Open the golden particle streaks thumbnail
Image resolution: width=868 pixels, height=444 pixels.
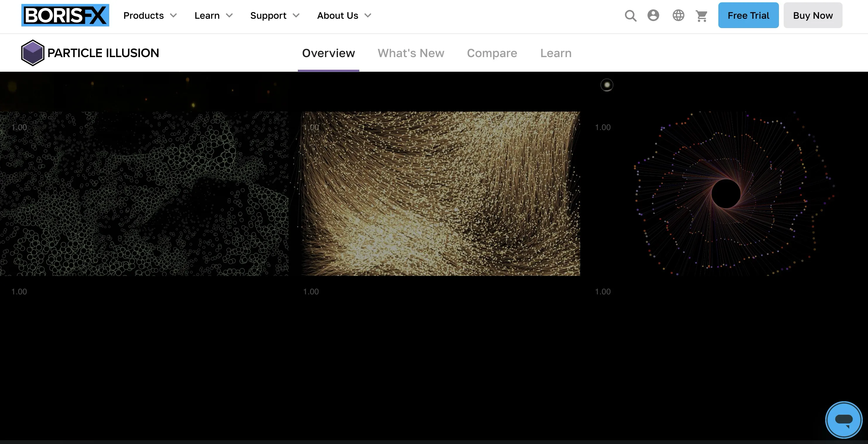point(440,194)
